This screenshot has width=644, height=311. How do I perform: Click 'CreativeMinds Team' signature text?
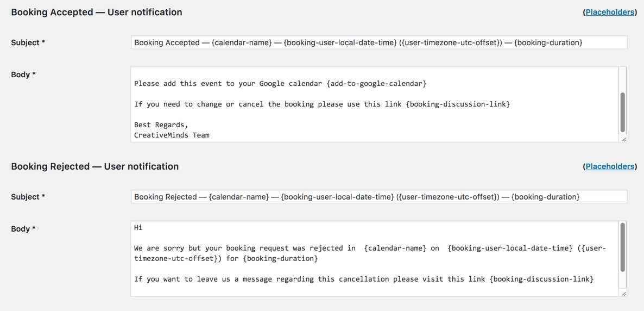pos(172,135)
